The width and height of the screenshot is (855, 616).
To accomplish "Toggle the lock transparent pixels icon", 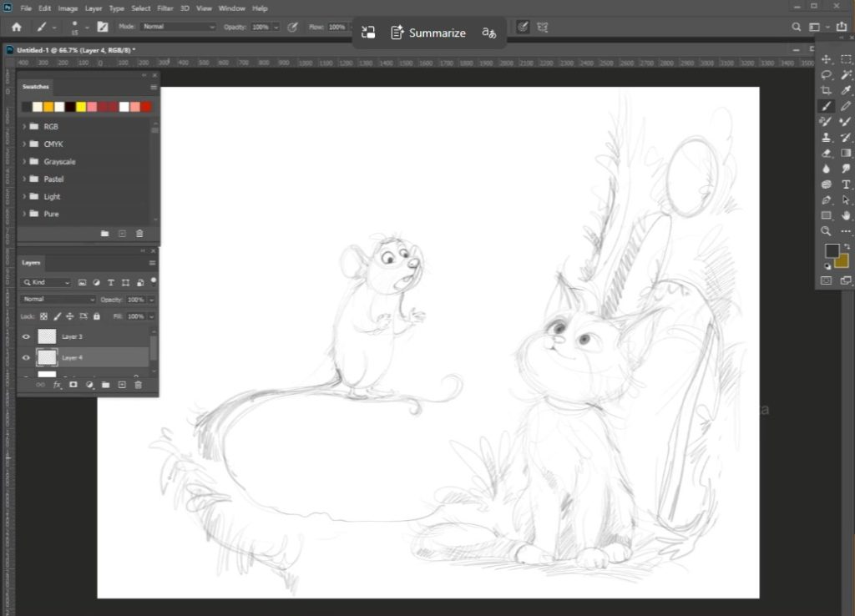I will tap(43, 316).
